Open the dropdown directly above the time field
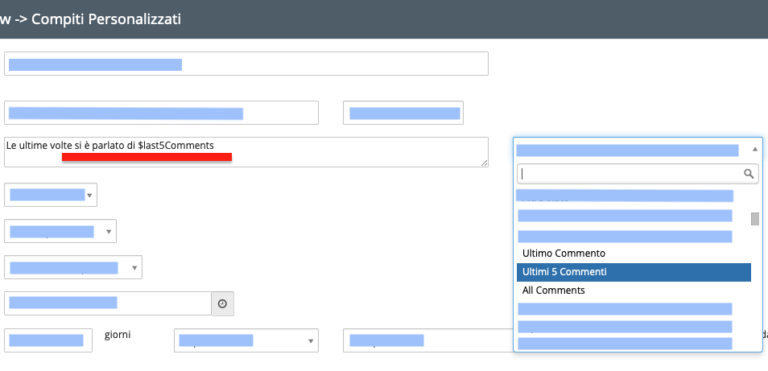This screenshot has height=371, width=768. (x=73, y=267)
